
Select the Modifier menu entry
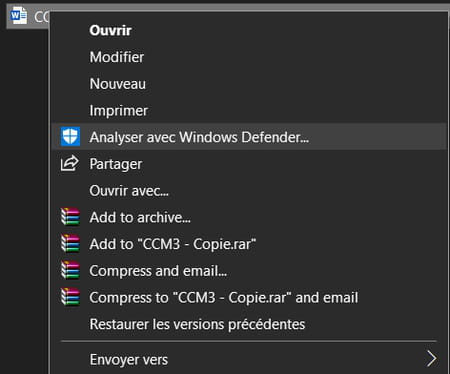(x=249, y=57)
